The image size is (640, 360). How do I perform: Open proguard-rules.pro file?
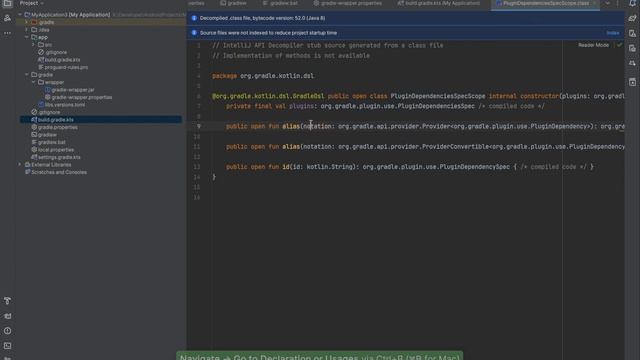[62, 67]
